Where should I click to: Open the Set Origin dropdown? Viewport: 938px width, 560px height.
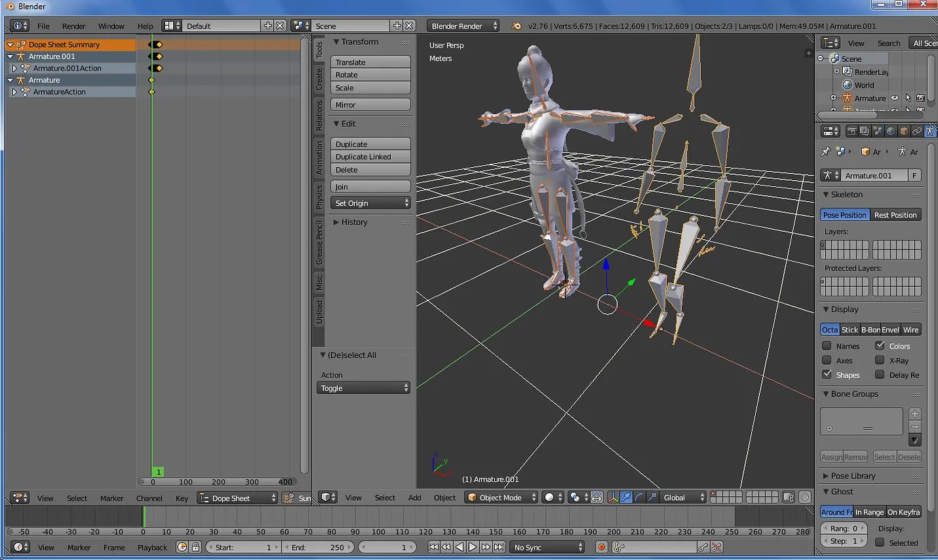pos(370,203)
